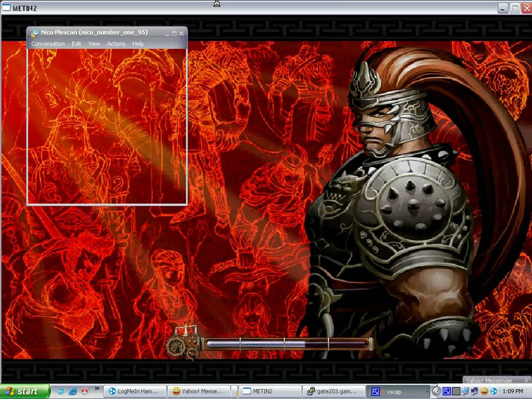This screenshot has width=532, height=399.
Task: Open the Edit menu in the chat window
Action: pyautogui.click(x=76, y=44)
